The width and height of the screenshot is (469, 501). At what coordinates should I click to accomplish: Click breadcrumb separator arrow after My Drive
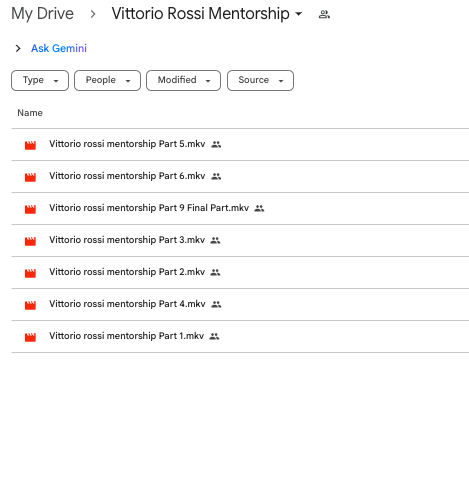(x=93, y=14)
